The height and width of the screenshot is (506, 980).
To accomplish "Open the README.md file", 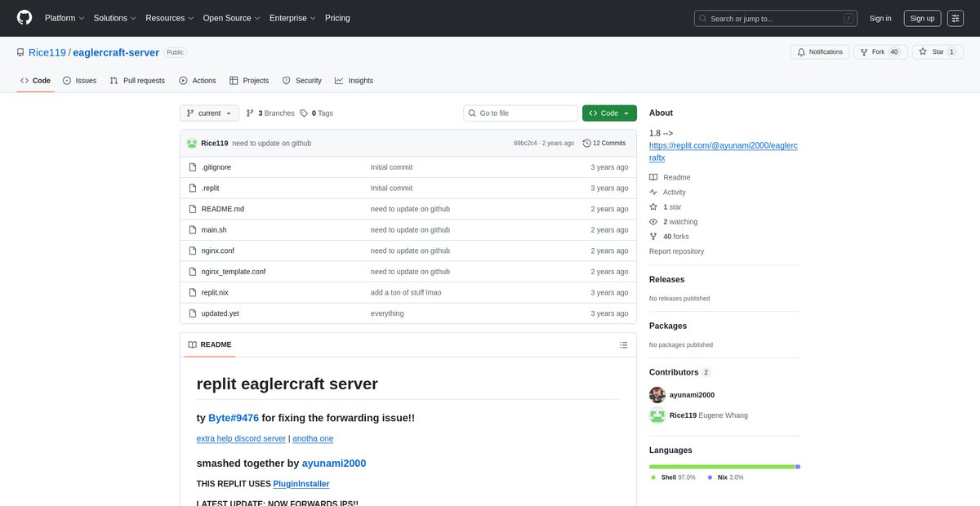I will pyautogui.click(x=223, y=209).
